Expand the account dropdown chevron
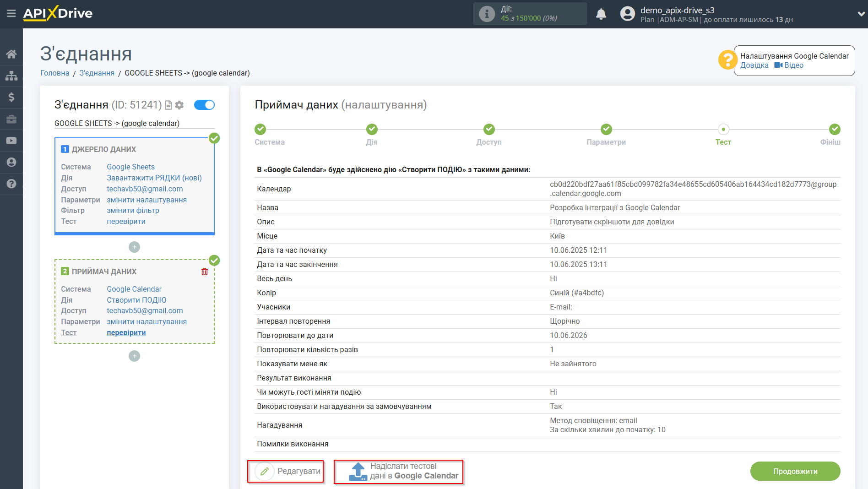The height and width of the screenshot is (489, 868). (x=861, y=14)
